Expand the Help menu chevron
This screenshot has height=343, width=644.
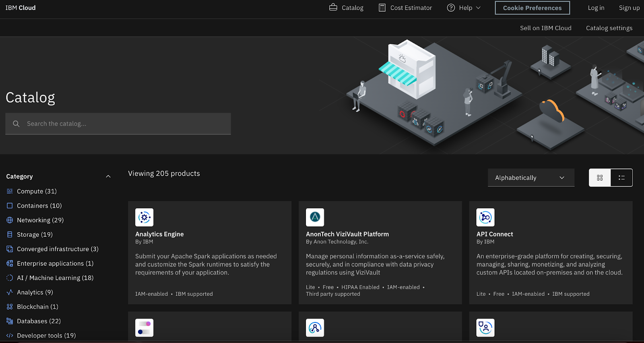tap(478, 8)
